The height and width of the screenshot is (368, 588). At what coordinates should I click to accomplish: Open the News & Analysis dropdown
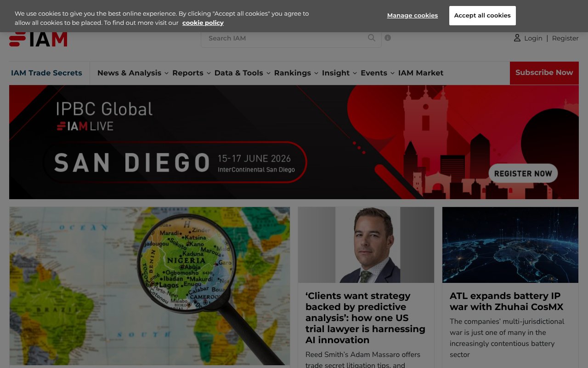coord(129,73)
